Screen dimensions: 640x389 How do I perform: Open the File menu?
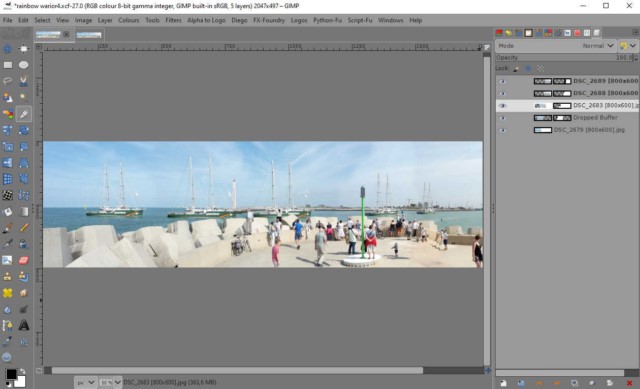pyautogui.click(x=7, y=20)
